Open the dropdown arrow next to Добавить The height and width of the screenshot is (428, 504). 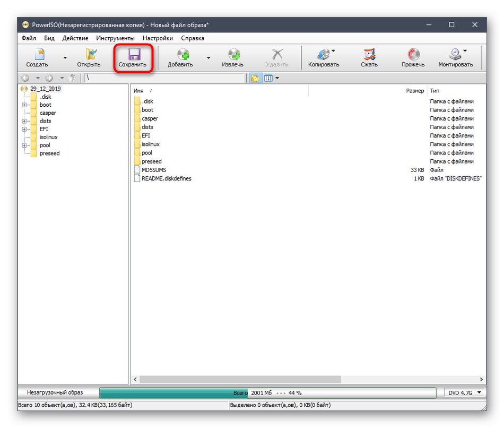208,58
